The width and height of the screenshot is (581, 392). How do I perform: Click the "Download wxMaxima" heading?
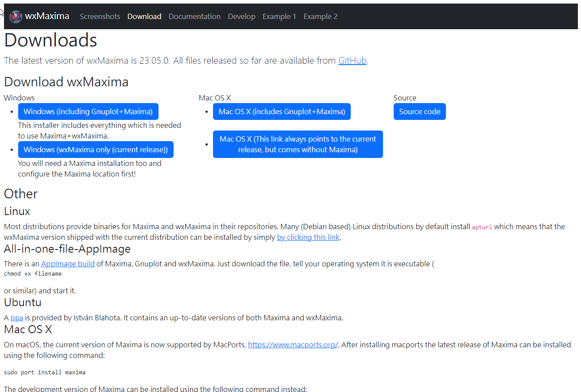point(66,82)
